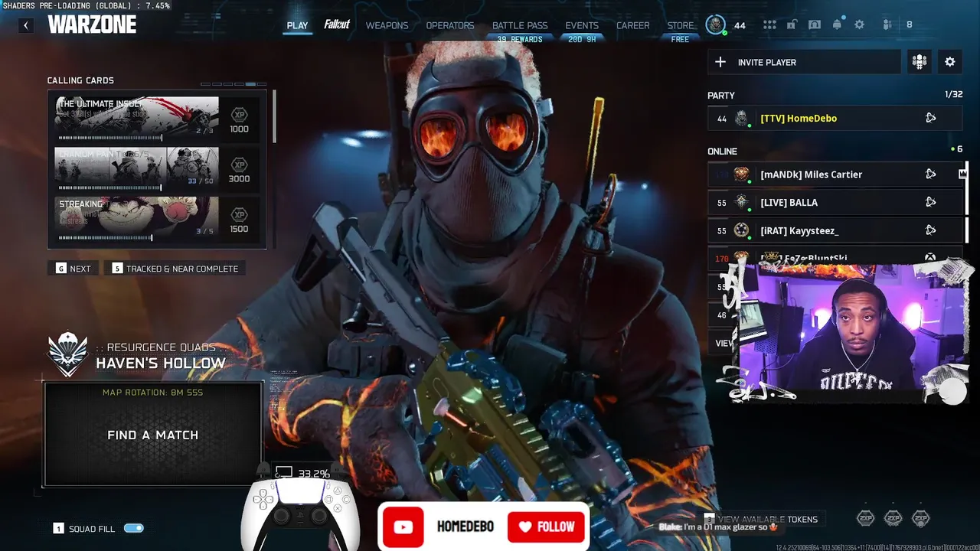The width and height of the screenshot is (980, 551).
Task: Open the headset voice chat icon
Action: (x=815, y=24)
